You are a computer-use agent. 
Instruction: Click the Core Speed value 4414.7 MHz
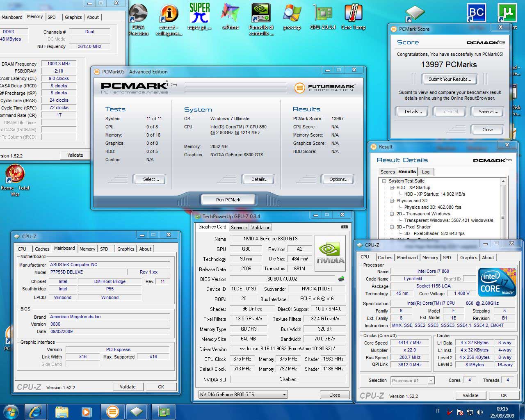410,343
